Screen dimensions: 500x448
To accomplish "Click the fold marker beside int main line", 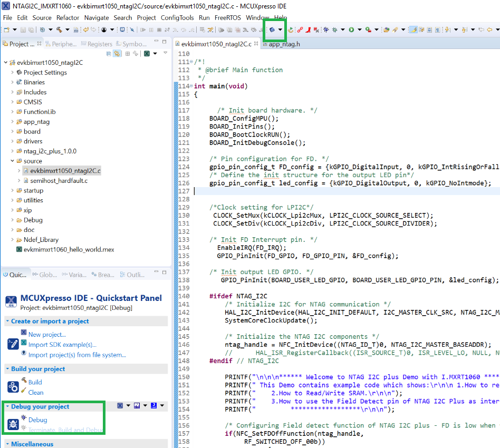I will (191, 86).
